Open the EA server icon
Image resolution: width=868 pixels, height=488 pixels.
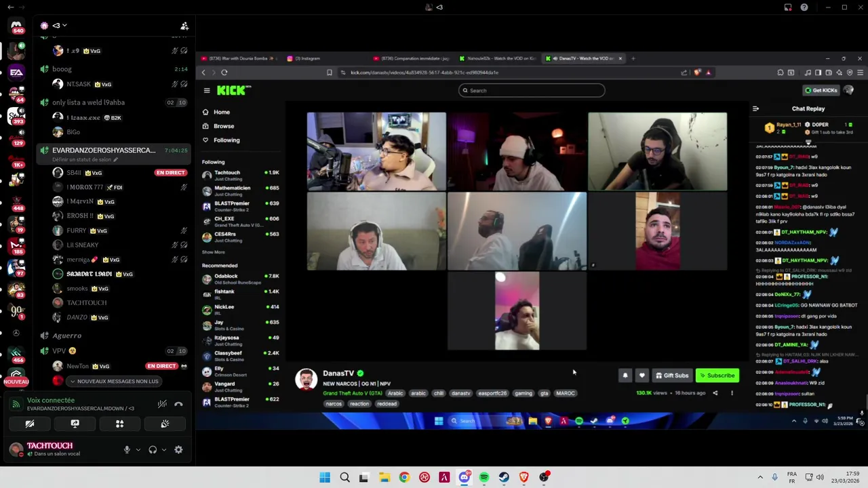pyautogui.click(x=16, y=72)
